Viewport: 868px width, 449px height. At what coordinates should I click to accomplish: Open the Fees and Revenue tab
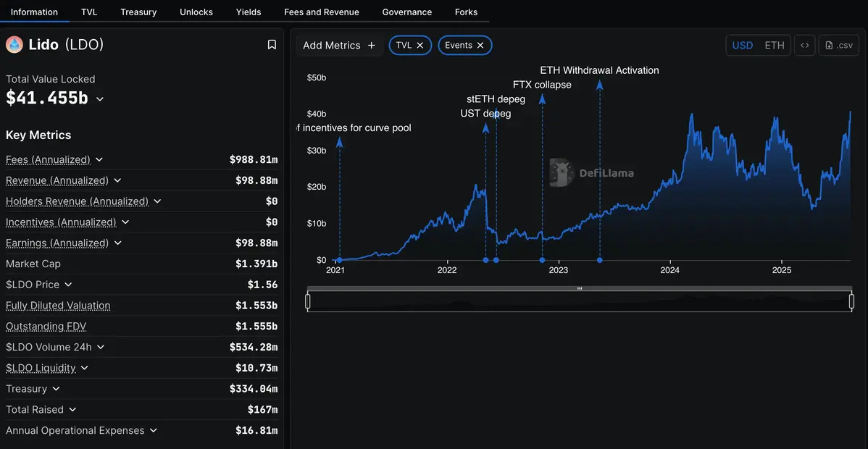tap(321, 12)
